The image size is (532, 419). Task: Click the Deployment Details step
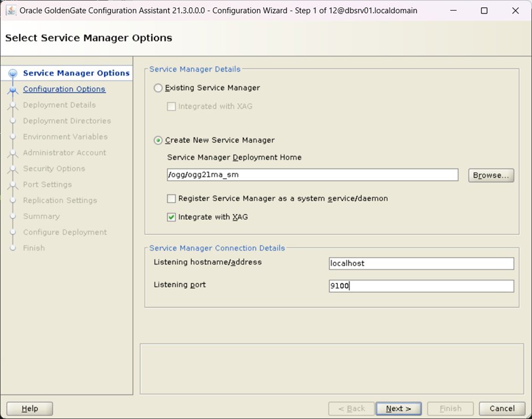point(59,105)
